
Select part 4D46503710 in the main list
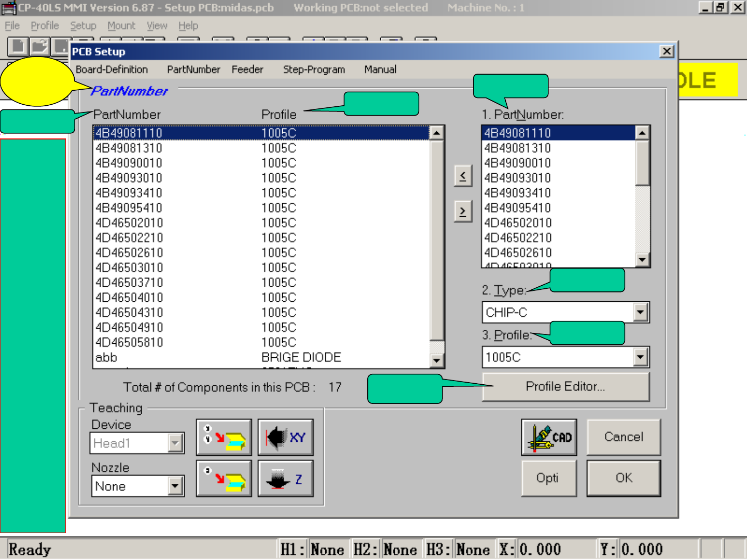tap(129, 283)
